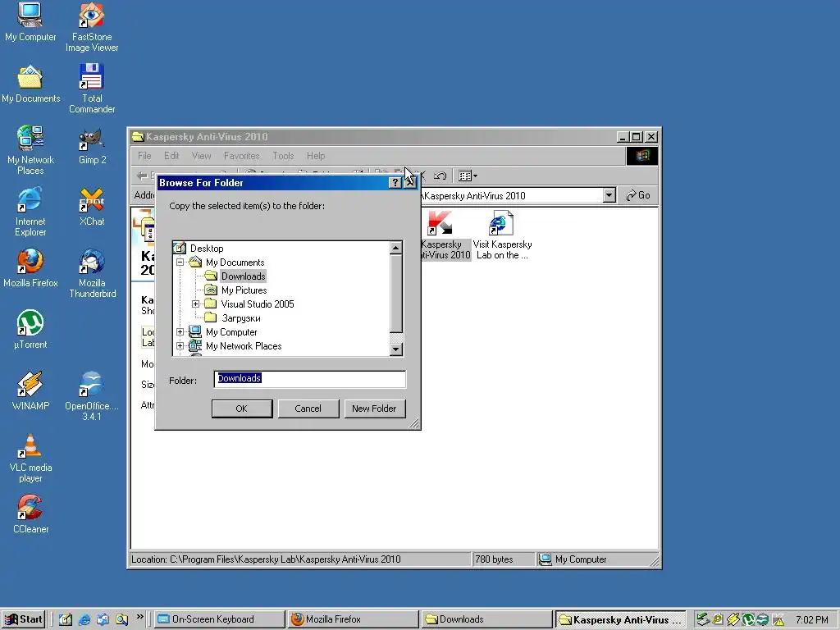Click the help question mark in dialog

click(395, 183)
